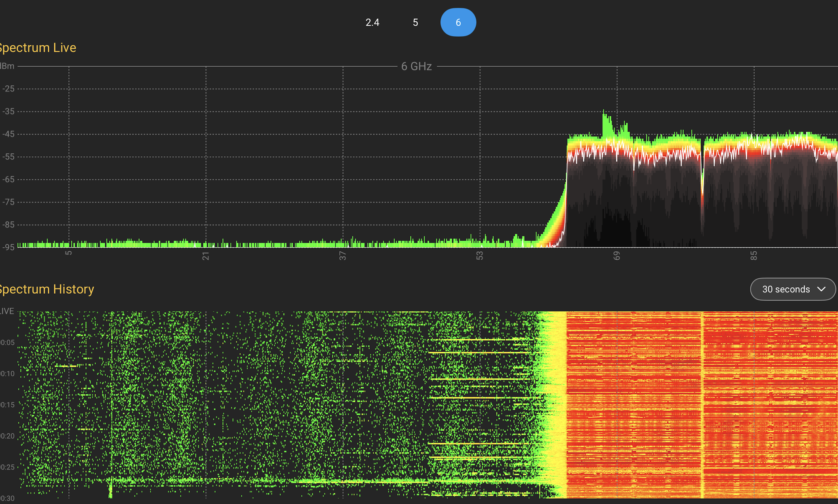This screenshot has height=504, width=838.
Task: Click the LIVE marker at history top
Action: pos(7,311)
